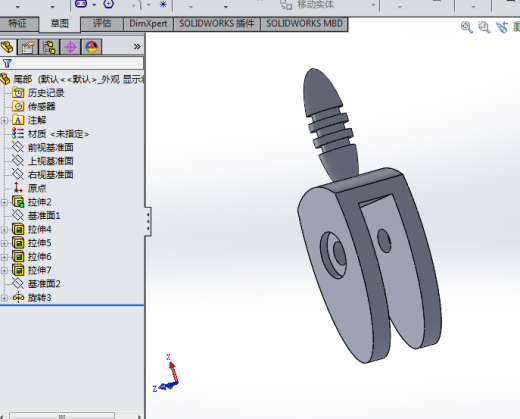Open the DimXpertManager crosshair icon
This screenshot has width=520, height=419.
point(70,47)
